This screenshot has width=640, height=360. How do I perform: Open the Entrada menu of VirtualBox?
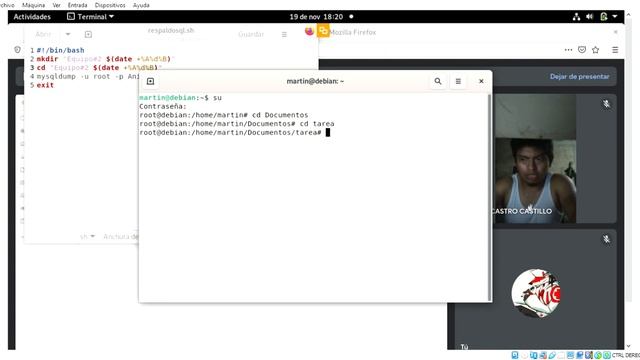click(x=77, y=5)
